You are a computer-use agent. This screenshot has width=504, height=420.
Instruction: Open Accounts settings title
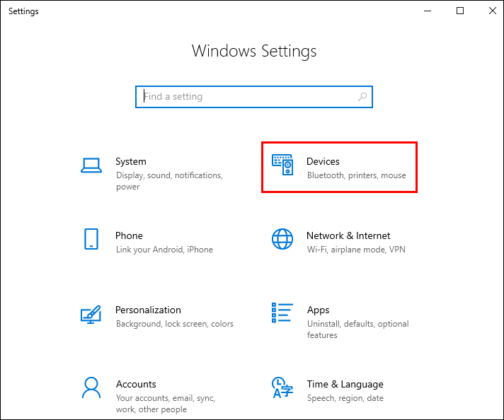[x=136, y=385]
